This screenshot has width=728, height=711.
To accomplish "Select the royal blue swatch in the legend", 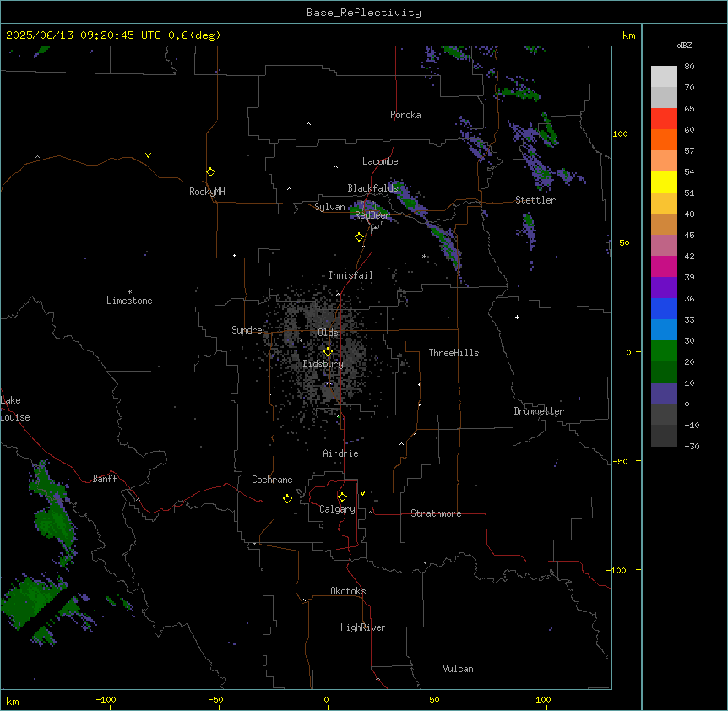I will pos(664,308).
